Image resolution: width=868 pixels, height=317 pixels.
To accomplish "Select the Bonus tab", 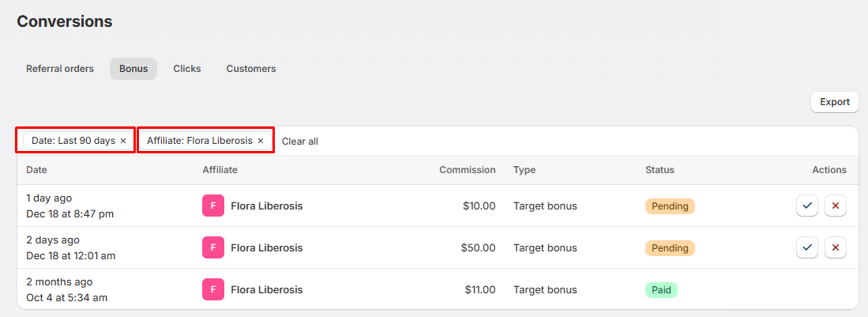I will (x=133, y=69).
